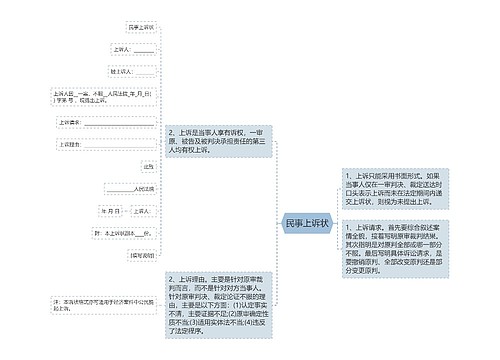This screenshot has width=500, height=360.
Task: Select the 此致 node
Action: click(148, 167)
